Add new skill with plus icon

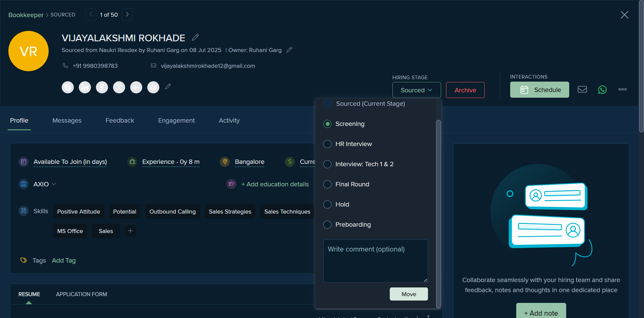(130, 231)
